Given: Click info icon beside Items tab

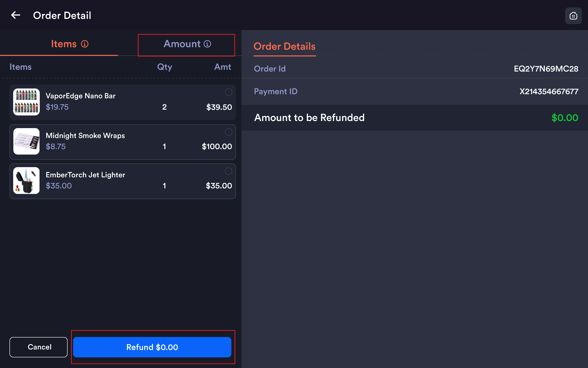Looking at the screenshot, I should pyautogui.click(x=85, y=44).
